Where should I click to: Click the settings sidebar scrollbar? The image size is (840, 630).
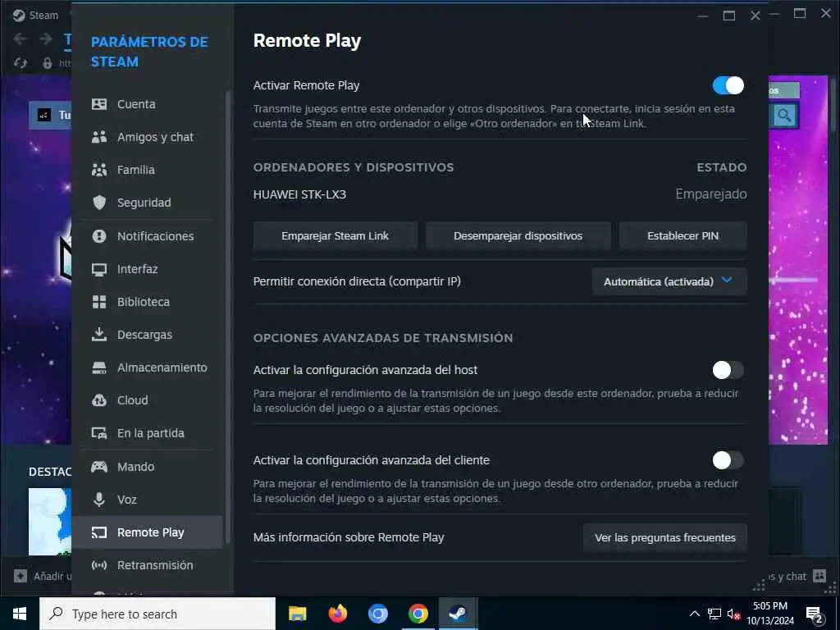click(x=228, y=316)
